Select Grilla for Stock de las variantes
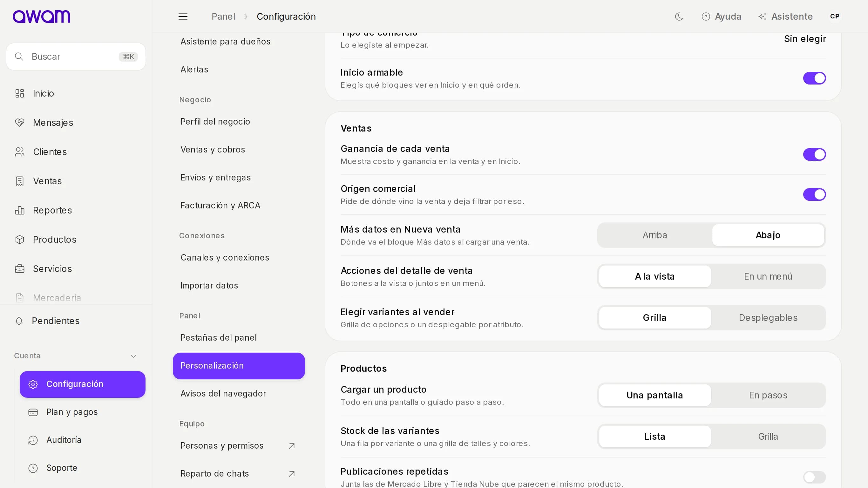The width and height of the screenshot is (868, 488). point(768,437)
